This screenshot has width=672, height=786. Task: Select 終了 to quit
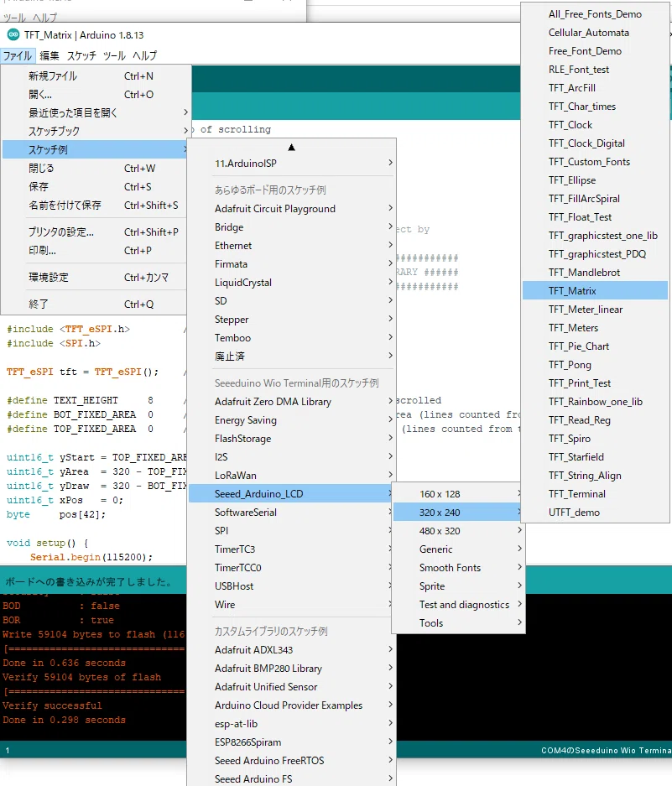click(x=94, y=305)
